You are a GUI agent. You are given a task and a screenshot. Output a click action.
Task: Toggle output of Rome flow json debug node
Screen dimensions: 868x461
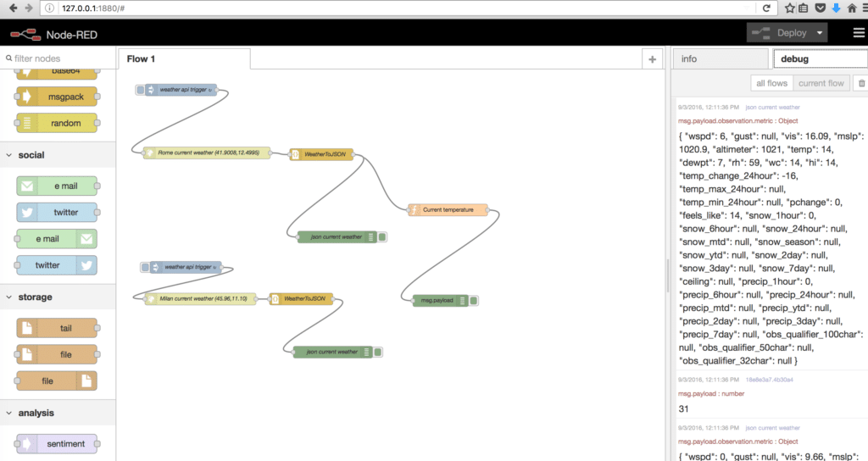(382, 237)
